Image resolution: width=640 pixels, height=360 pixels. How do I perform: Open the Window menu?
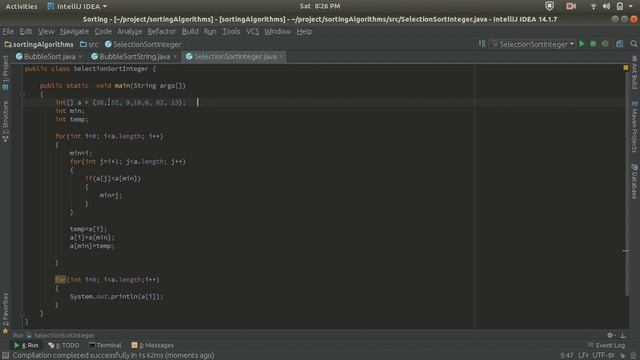[278, 31]
